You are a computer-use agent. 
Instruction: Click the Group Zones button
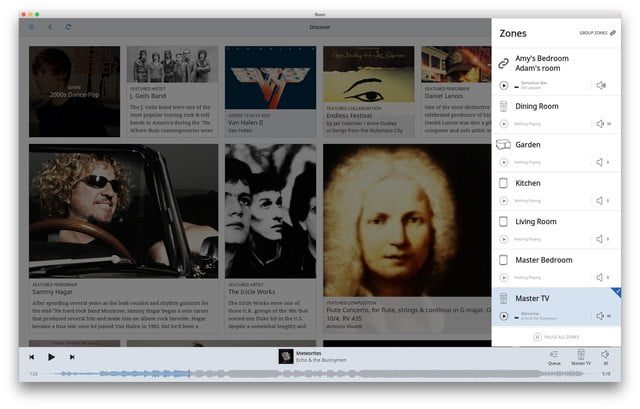(x=598, y=33)
